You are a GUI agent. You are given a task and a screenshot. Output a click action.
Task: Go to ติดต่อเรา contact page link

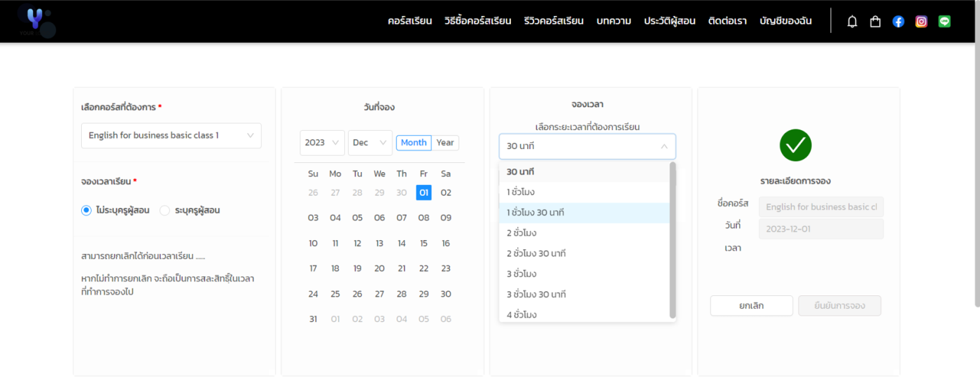727,21
